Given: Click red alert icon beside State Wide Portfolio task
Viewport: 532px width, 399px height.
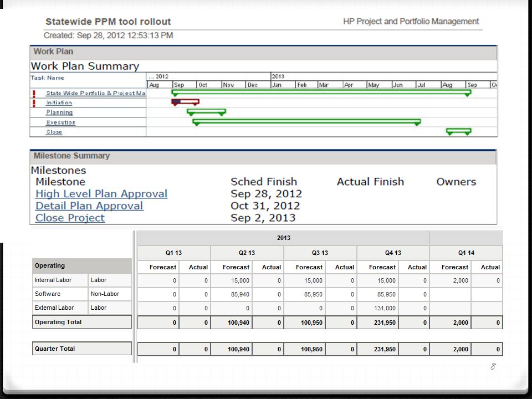Looking at the screenshot, I should click(34, 93).
